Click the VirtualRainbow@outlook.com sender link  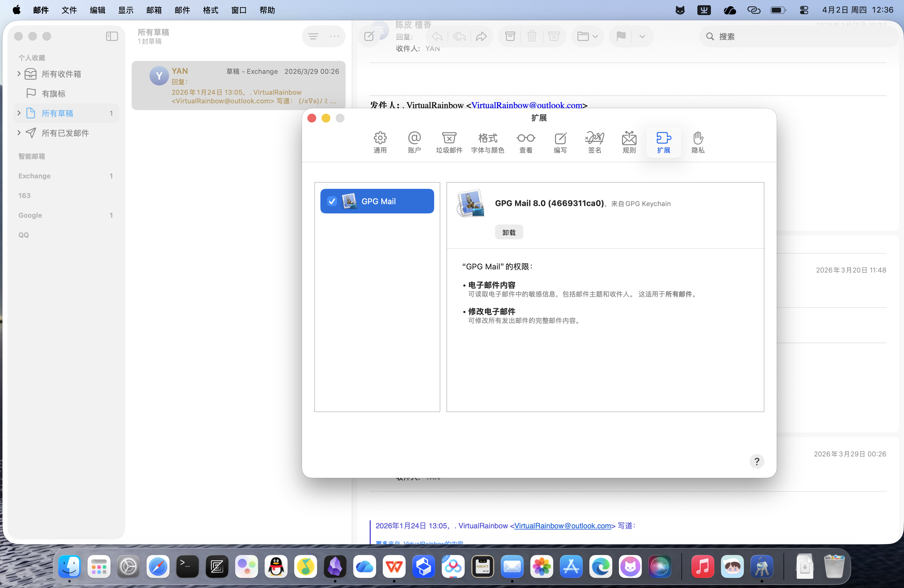tap(527, 105)
